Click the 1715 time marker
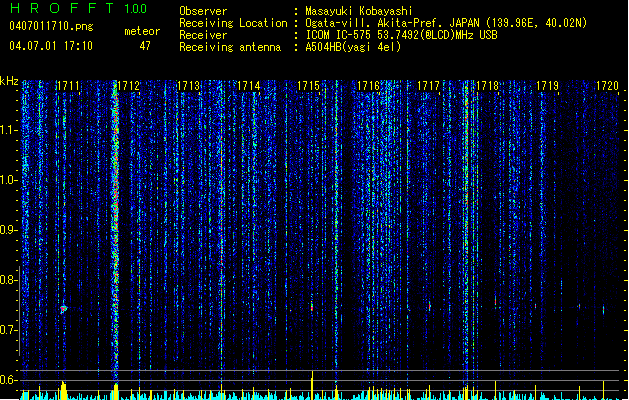Screen dimensions: 629x400 (308, 86)
